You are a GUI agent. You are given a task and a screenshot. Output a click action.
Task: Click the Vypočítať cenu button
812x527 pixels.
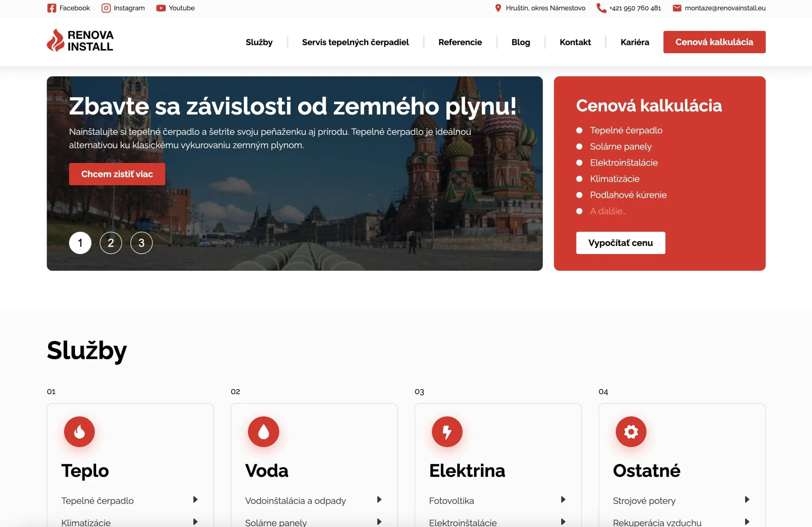pos(621,243)
